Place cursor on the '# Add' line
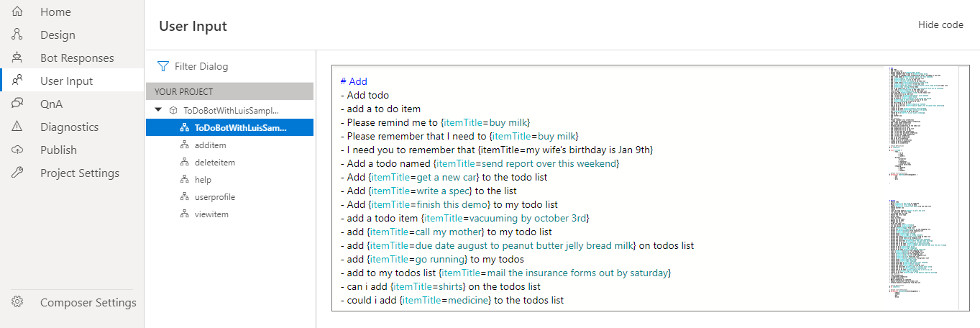Image resolution: width=980 pixels, height=328 pixels. pos(354,82)
